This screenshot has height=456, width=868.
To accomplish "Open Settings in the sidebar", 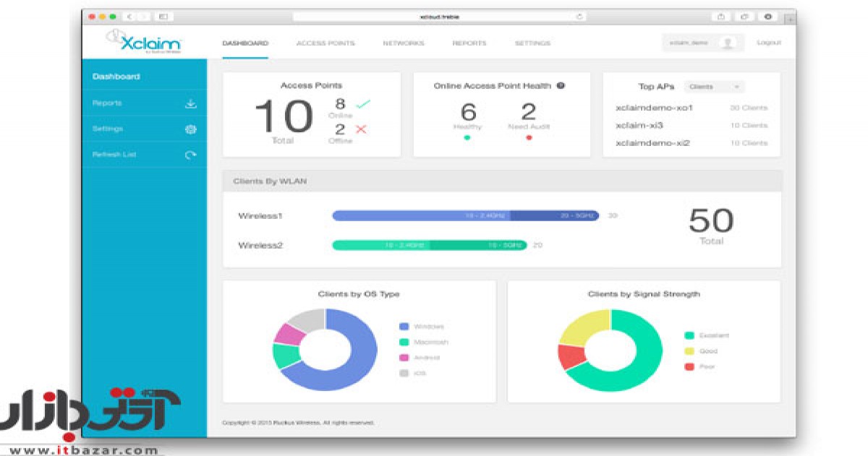I will [x=108, y=129].
